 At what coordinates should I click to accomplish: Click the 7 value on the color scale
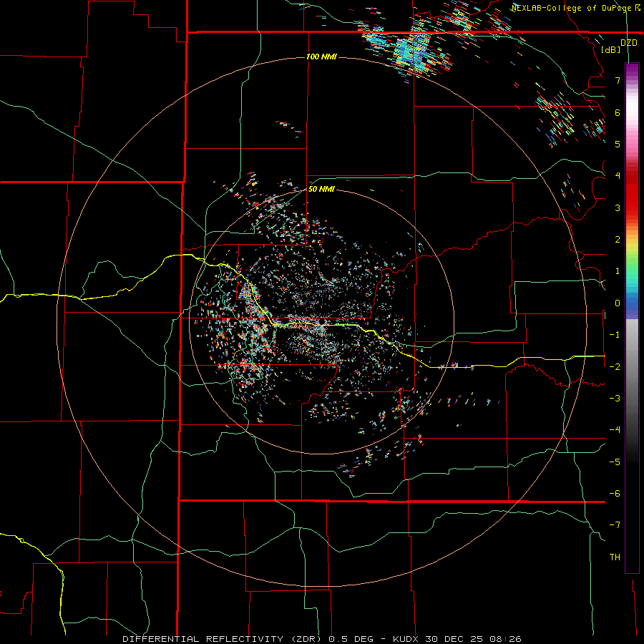[x=618, y=80]
